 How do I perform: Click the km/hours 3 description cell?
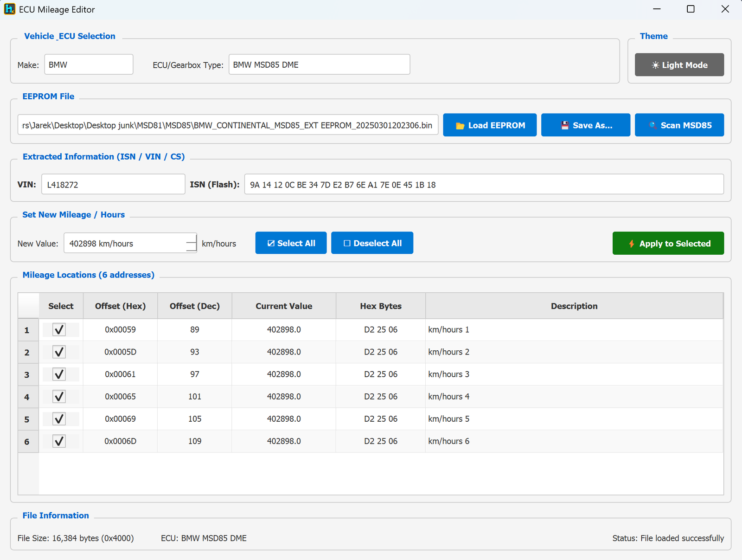(x=574, y=374)
